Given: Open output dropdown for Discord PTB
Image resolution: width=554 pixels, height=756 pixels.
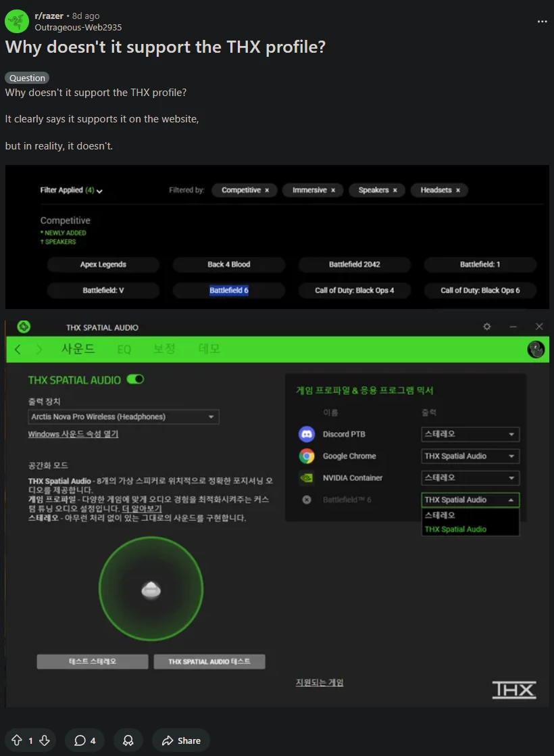Looking at the screenshot, I should point(470,434).
